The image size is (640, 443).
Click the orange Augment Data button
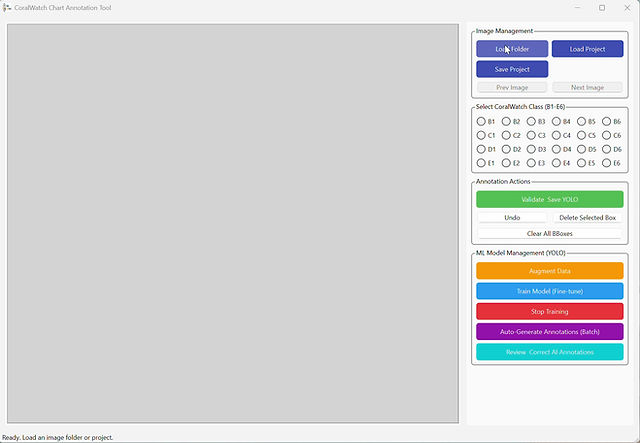[x=550, y=271]
